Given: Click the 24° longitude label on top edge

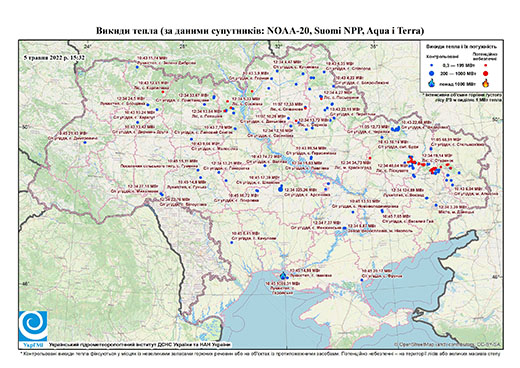Looking at the screenshot, I should [88, 46].
